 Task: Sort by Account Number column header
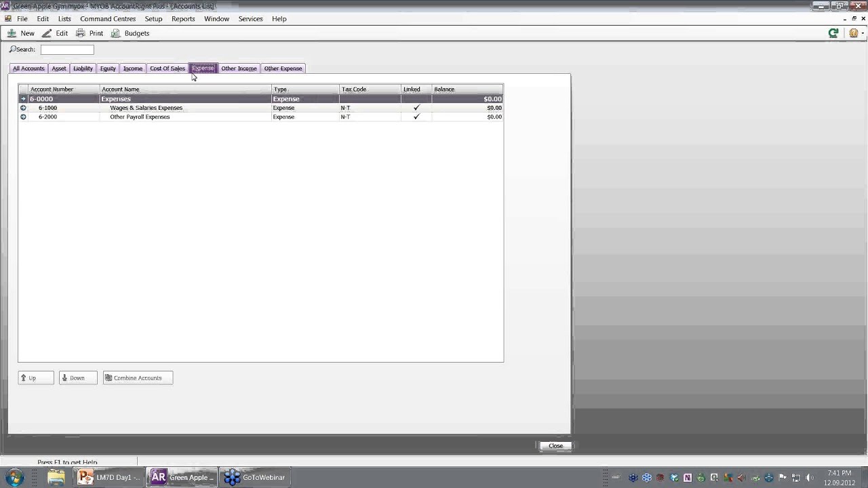click(x=64, y=89)
